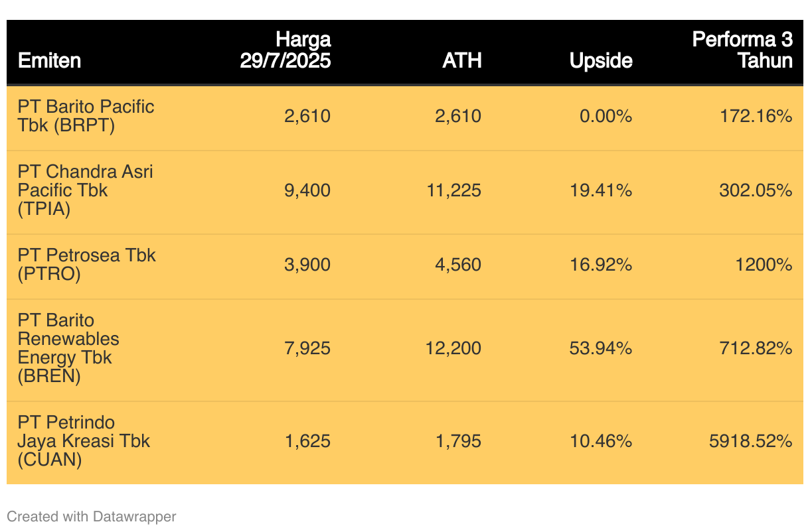Select the PT Petrosea Tbk (PTRO) cell
The height and width of the screenshot is (532, 810).
[87, 265]
